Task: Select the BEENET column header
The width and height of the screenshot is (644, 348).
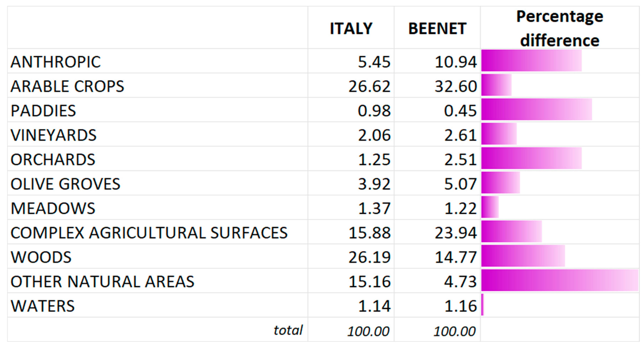Action: tap(437, 29)
